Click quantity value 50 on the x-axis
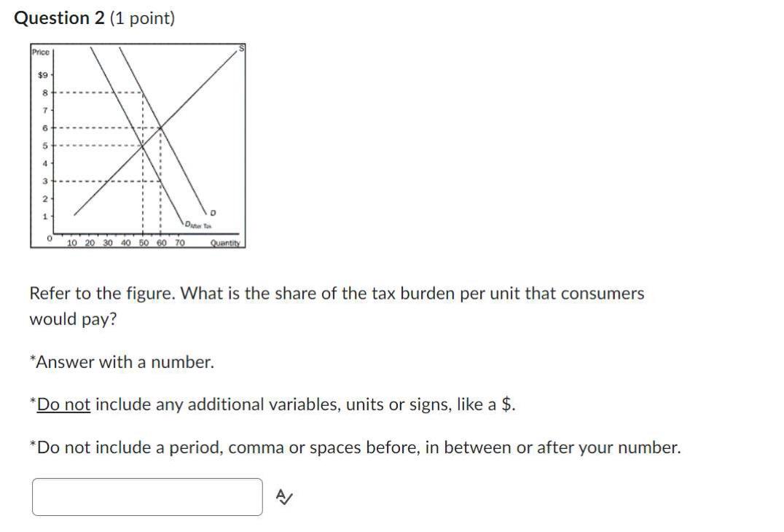This screenshot has width=784, height=532. tap(144, 243)
